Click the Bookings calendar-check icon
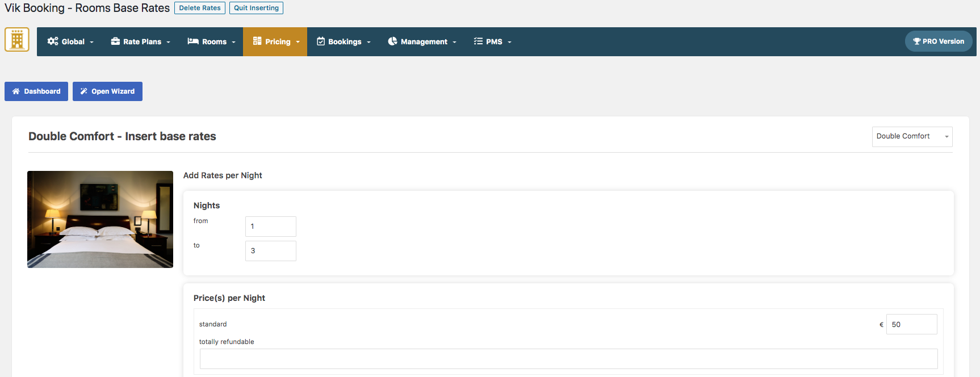The height and width of the screenshot is (377, 980). coord(321,41)
